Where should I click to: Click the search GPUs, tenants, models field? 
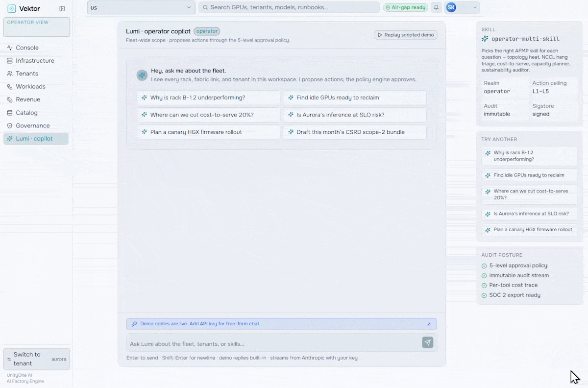tap(289, 7)
